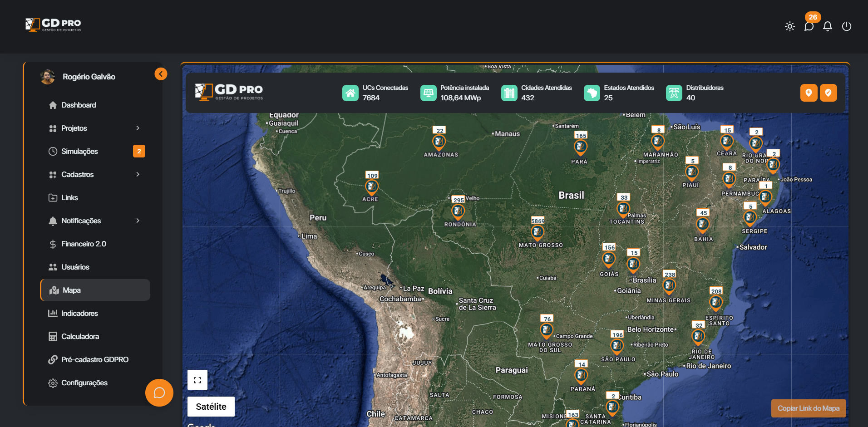Click the GD PRO logo on map panel
Screen dimensions: 868x427
coord(229,92)
